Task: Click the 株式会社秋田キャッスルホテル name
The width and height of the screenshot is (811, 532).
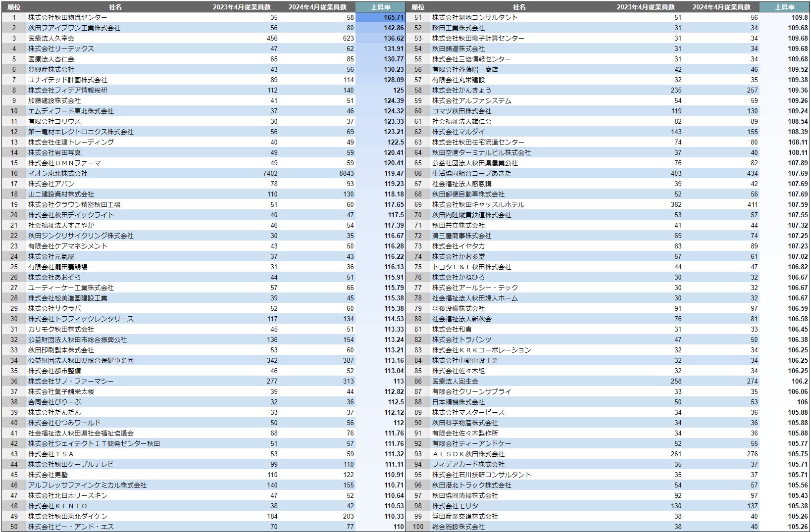Action: tap(478, 204)
